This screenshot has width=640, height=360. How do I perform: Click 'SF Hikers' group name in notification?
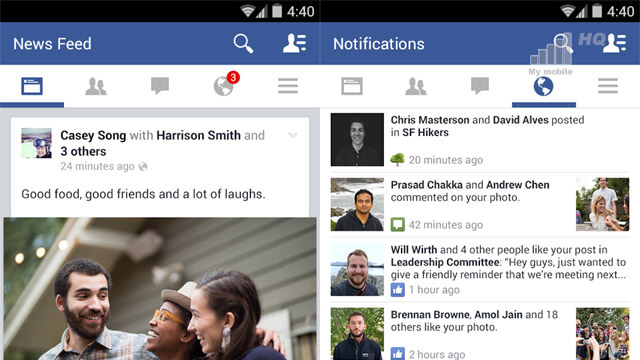tap(425, 133)
